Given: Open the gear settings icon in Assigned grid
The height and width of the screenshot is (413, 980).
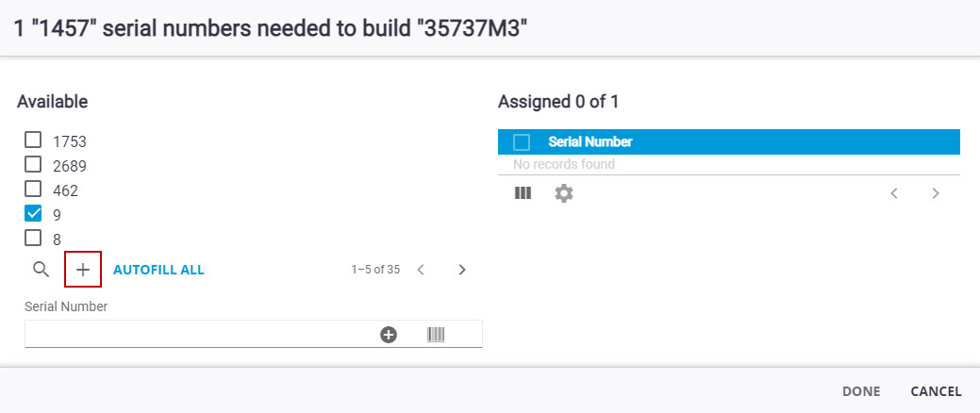Looking at the screenshot, I should (x=564, y=193).
